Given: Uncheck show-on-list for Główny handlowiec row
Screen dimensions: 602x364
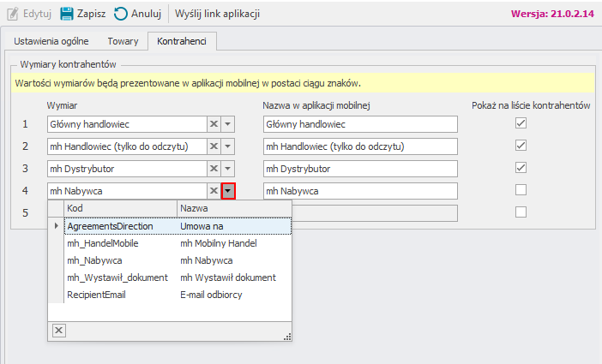Looking at the screenshot, I should pyautogui.click(x=521, y=123).
